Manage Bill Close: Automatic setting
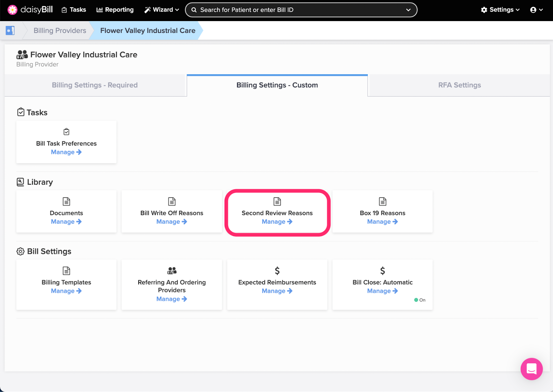Screen dimensions: 553x392 pos(383,291)
